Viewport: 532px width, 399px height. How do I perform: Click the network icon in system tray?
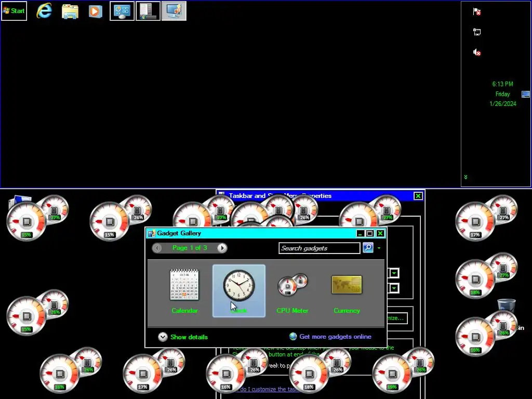click(477, 32)
